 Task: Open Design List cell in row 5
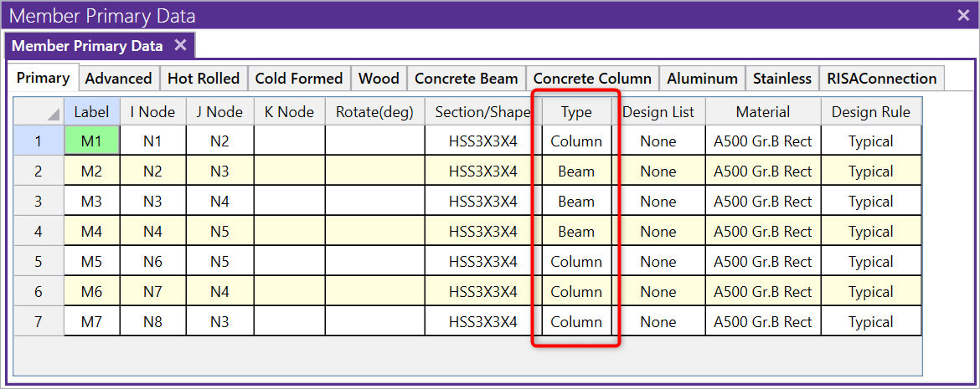[x=658, y=262]
